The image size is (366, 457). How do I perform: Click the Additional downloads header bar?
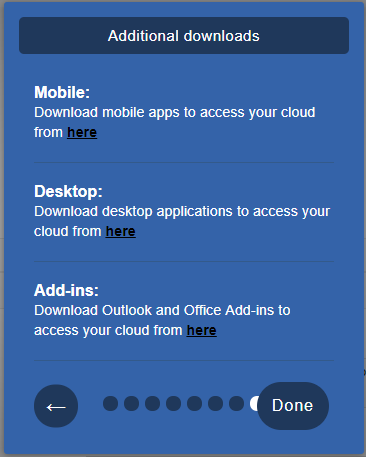pos(184,36)
